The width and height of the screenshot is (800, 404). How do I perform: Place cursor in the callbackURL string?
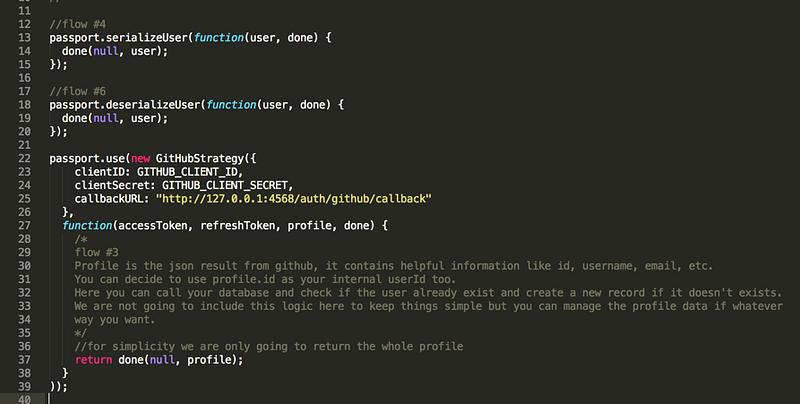(293, 198)
